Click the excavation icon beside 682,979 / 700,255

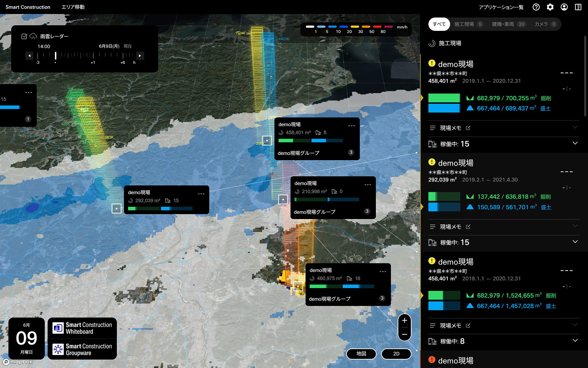[x=470, y=98]
